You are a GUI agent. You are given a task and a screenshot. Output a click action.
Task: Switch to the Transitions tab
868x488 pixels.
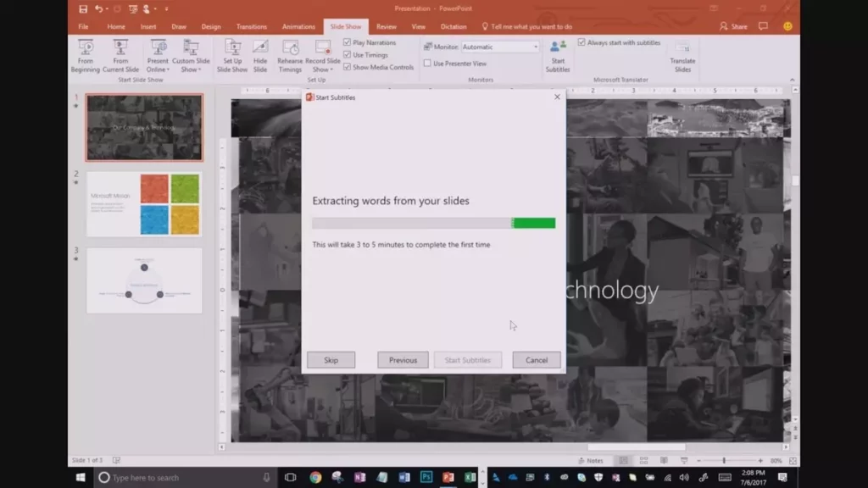tap(251, 26)
